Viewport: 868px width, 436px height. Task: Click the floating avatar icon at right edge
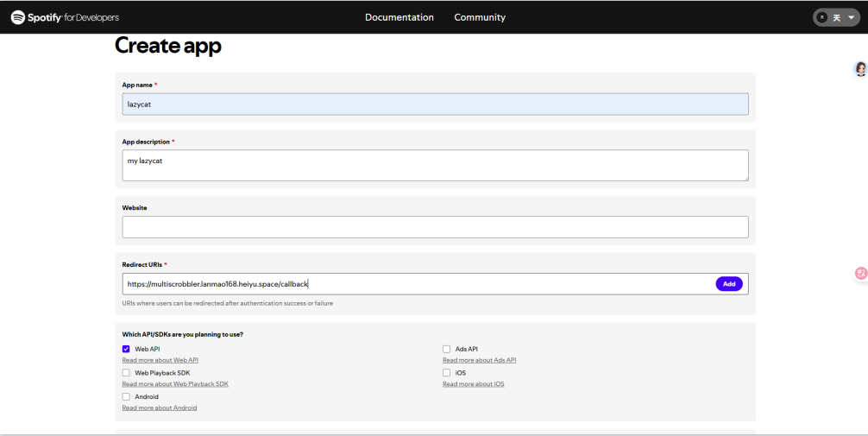861,69
